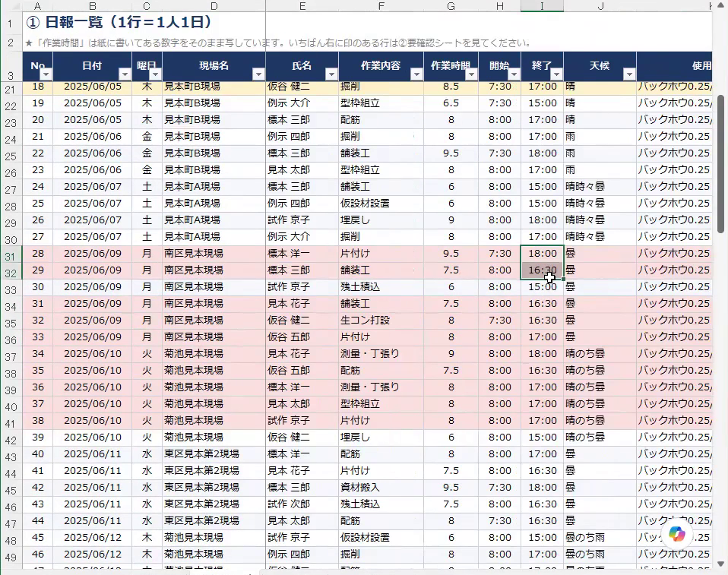This screenshot has height=575, width=728.
Task: Open filter dropdown for 作業時間 column
Action: pyautogui.click(x=471, y=74)
